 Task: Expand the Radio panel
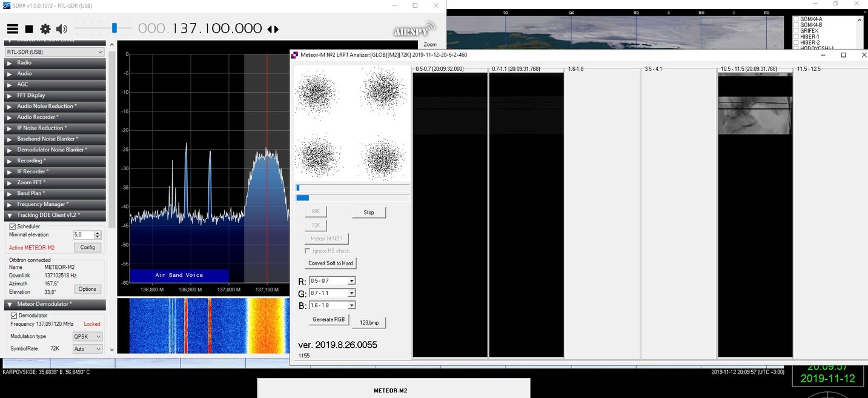point(55,63)
